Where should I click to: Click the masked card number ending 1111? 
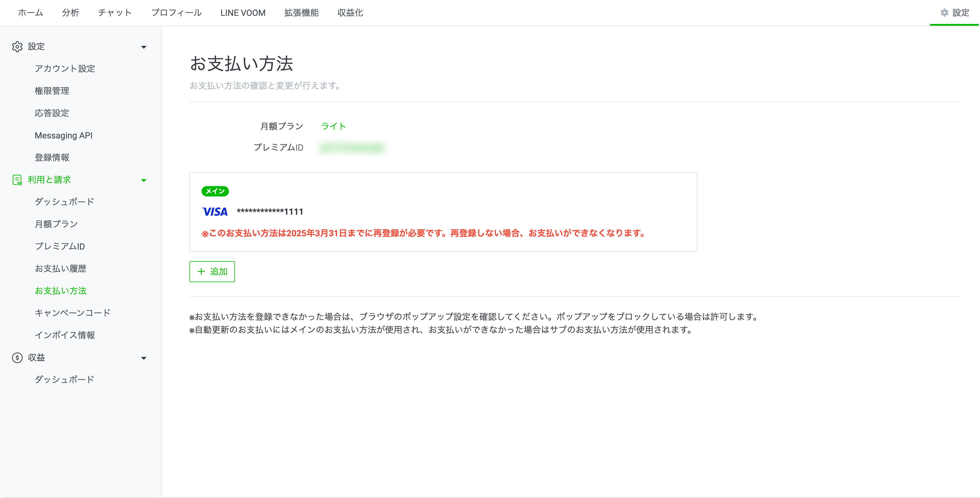coord(270,212)
